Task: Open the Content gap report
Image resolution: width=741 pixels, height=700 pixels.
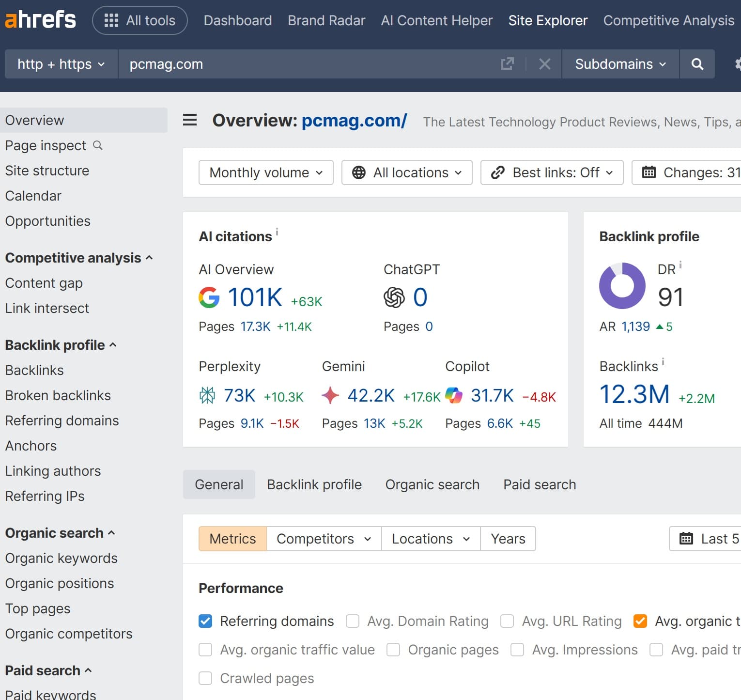Action: [44, 283]
